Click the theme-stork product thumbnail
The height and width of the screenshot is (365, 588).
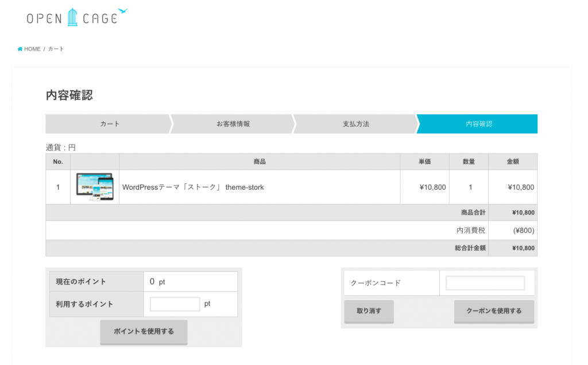tap(95, 187)
